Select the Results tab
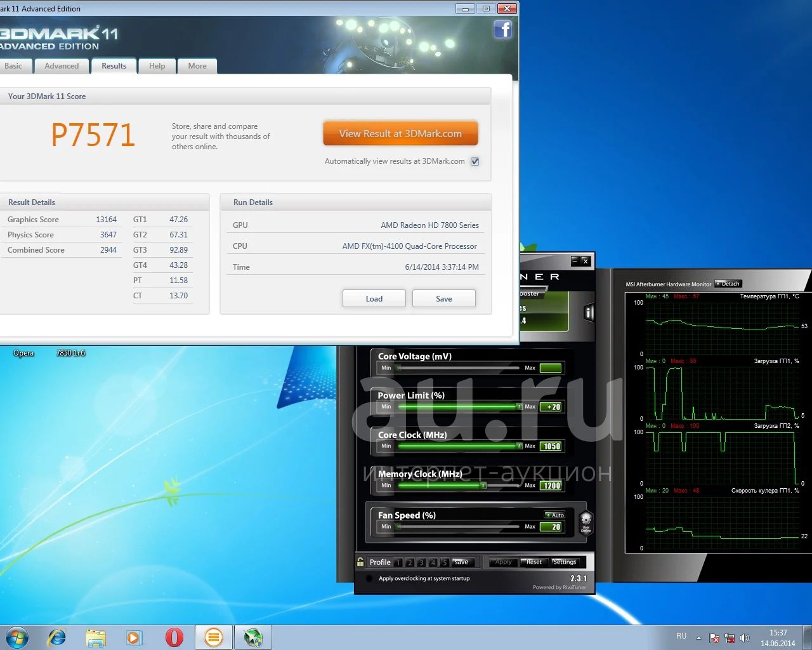 pyautogui.click(x=114, y=66)
